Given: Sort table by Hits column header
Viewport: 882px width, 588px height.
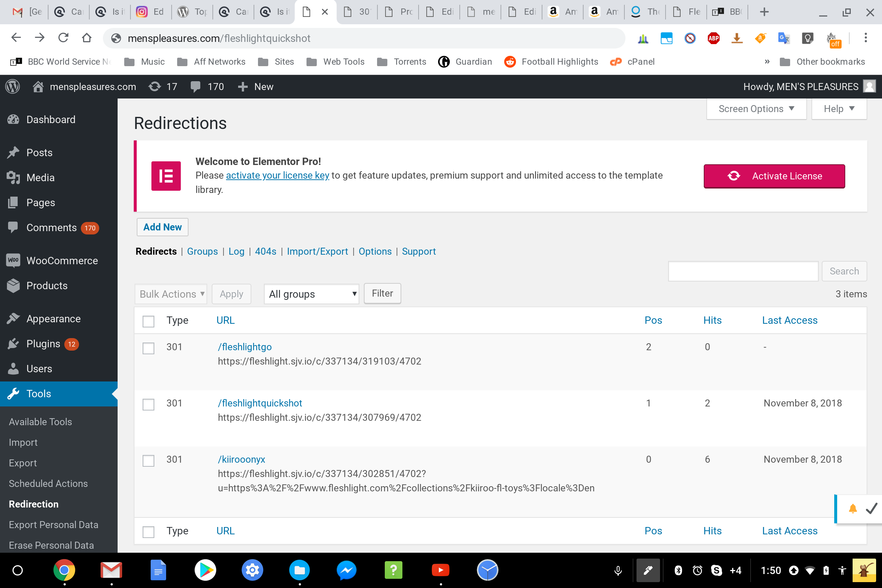Looking at the screenshot, I should [x=712, y=320].
